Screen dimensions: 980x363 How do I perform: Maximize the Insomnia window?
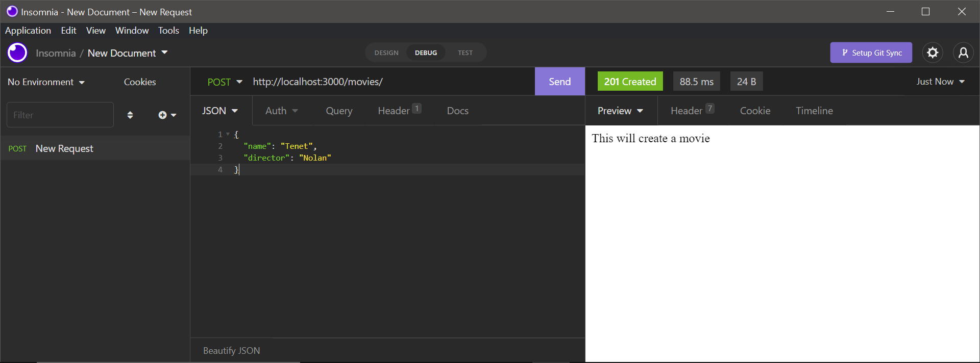point(925,11)
